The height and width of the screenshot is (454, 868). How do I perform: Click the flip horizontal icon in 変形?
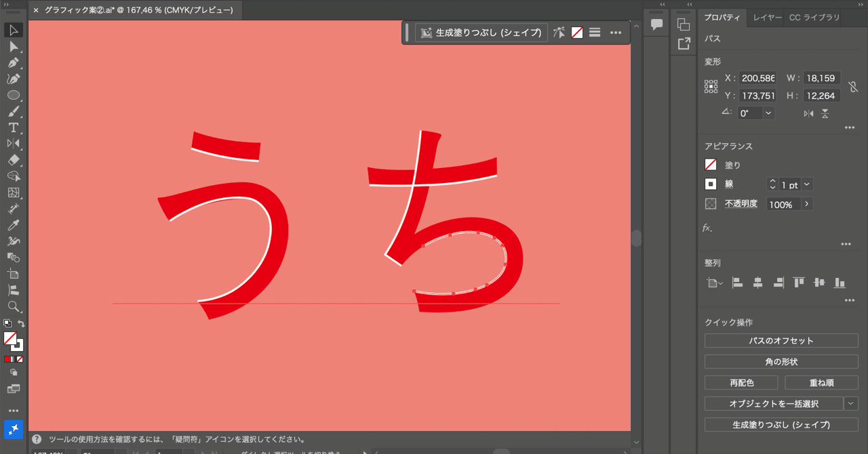pyautogui.click(x=809, y=113)
